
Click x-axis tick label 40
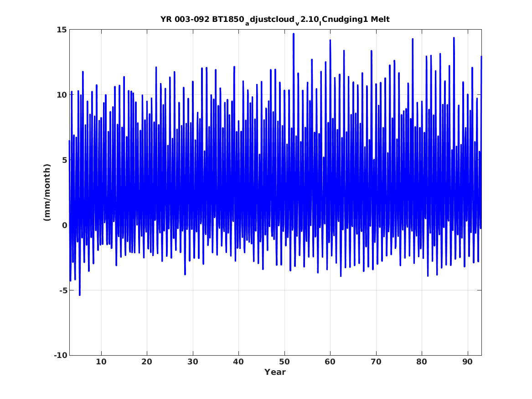click(238, 362)
